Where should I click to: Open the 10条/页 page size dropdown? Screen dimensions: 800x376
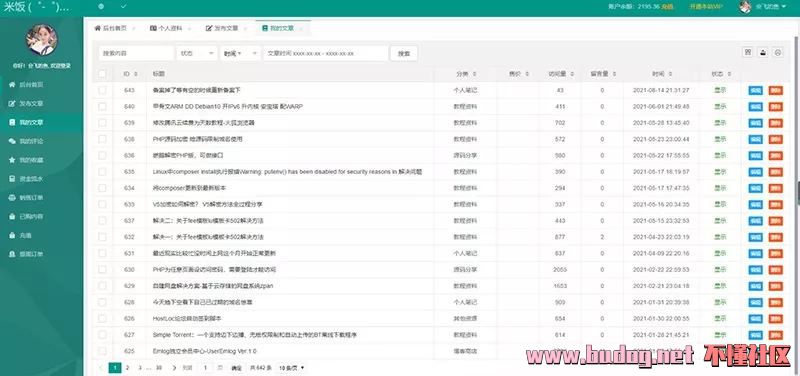click(x=292, y=367)
